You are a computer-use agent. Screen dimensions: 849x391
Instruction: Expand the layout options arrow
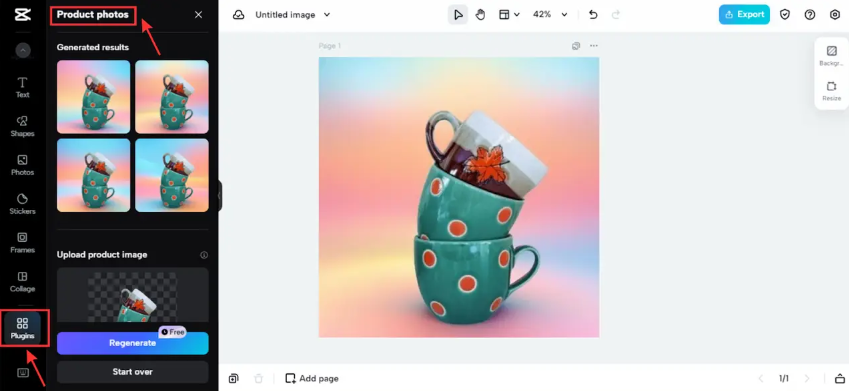click(x=517, y=15)
